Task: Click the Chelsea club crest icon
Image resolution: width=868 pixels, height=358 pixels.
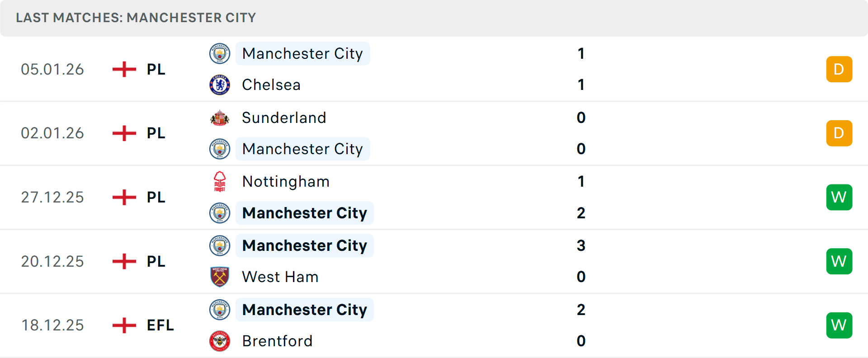Action: 220,85
